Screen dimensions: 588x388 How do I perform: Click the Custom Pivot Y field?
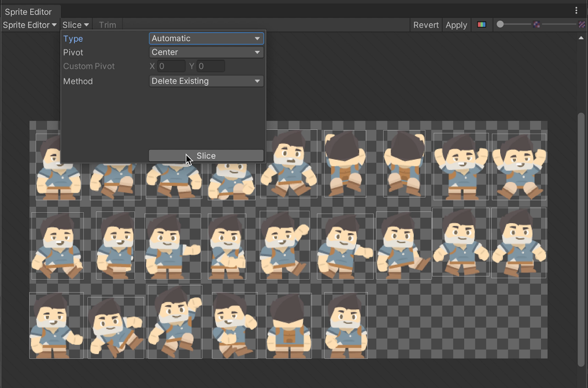point(210,66)
